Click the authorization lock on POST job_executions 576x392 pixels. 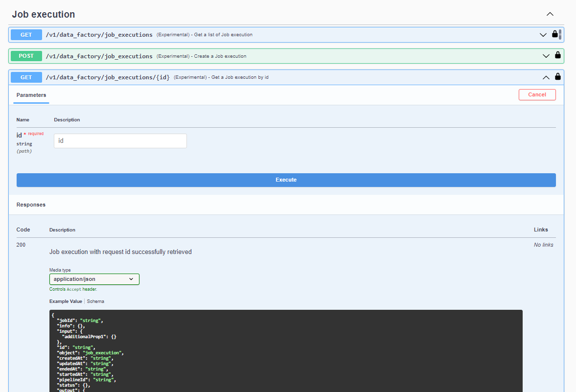coord(557,56)
